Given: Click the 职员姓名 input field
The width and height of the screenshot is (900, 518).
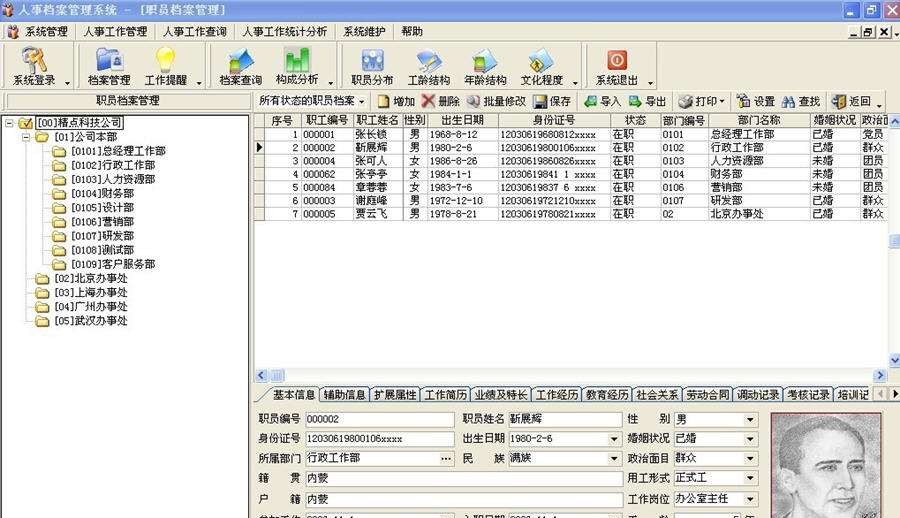Looking at the screenshot, I should (563, 419).
